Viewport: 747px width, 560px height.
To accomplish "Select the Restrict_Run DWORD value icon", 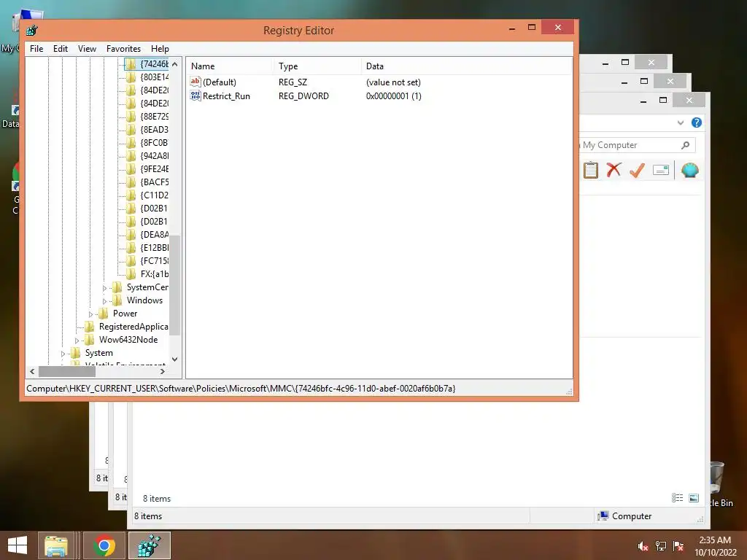I will (196, 96).
